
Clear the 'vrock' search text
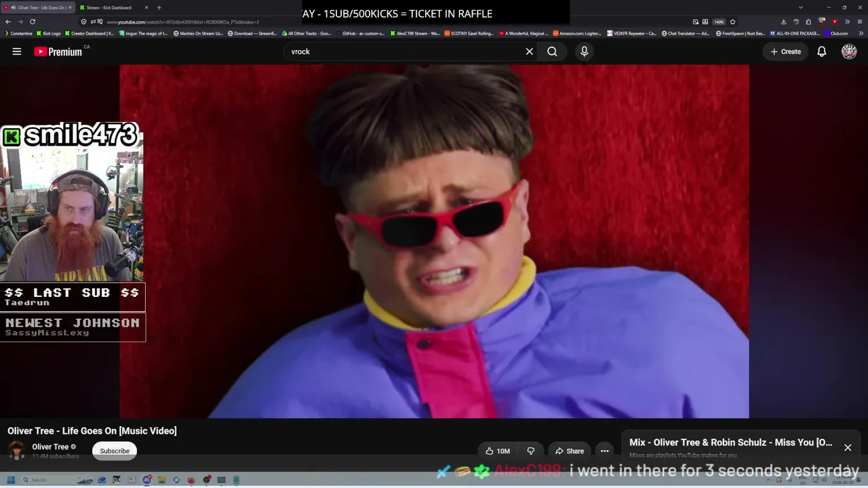530,52
